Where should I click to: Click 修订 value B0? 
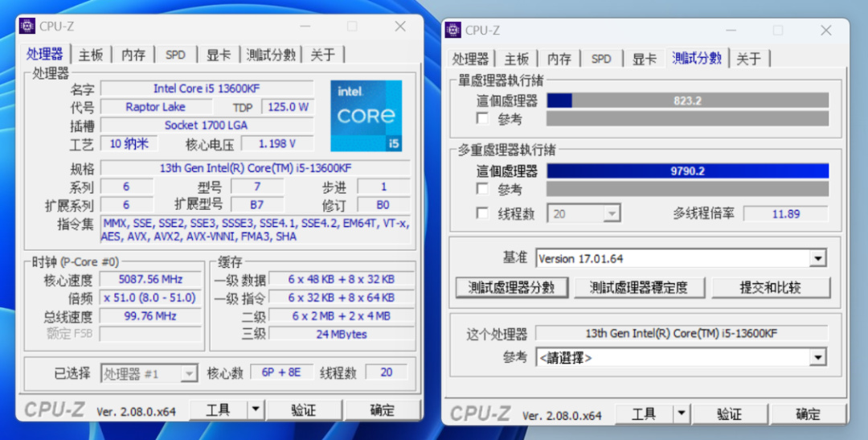(383, 205)
